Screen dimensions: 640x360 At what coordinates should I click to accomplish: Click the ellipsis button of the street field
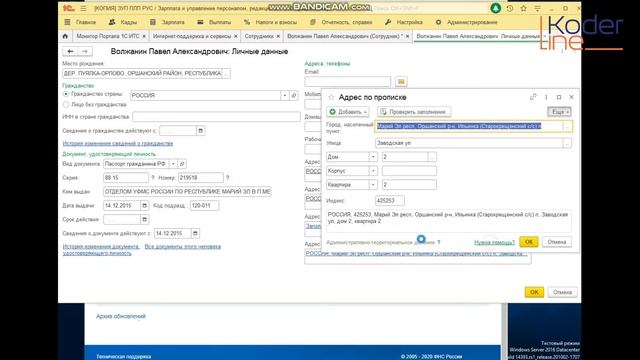tap(567, 143)
